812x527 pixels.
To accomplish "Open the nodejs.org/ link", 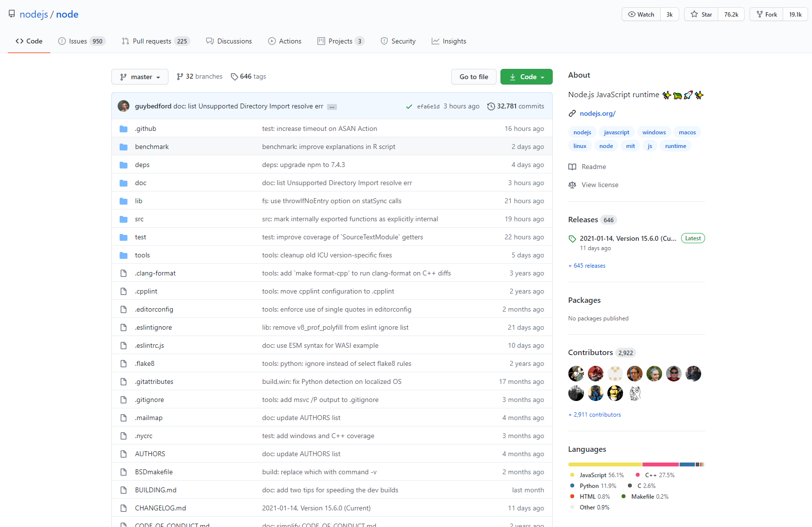I will pos(598,114).
